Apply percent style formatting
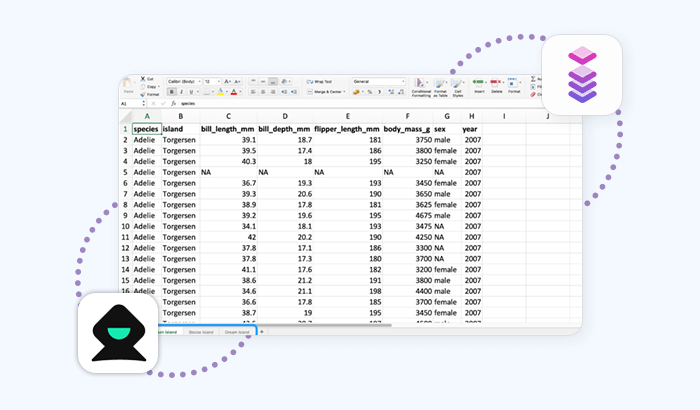 pyautogui.click(x=370, y=92)
